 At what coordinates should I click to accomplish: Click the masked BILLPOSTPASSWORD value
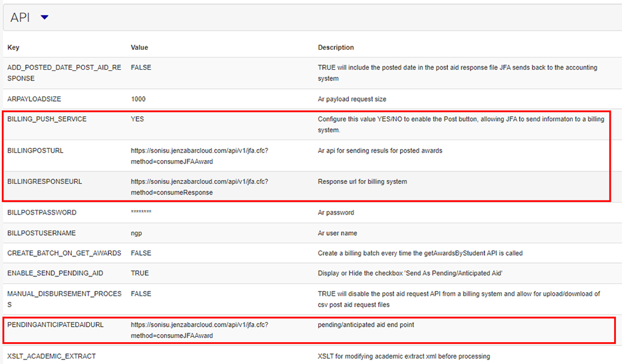tap(141, 213)
